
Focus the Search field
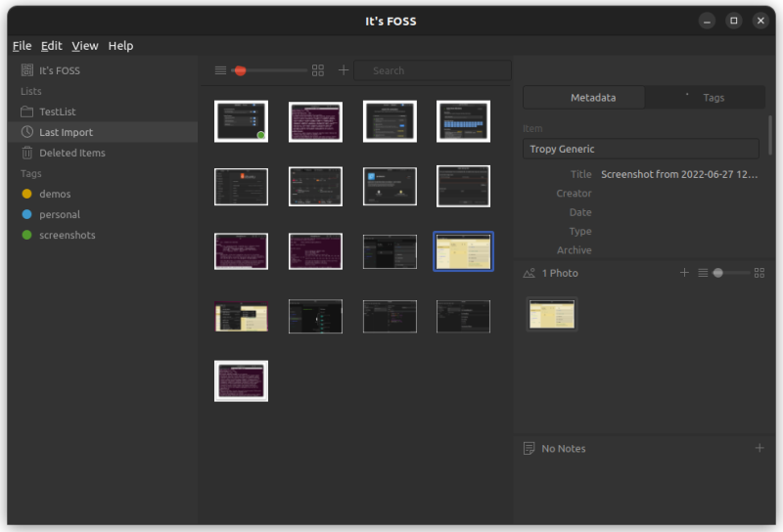pos(433,70)
